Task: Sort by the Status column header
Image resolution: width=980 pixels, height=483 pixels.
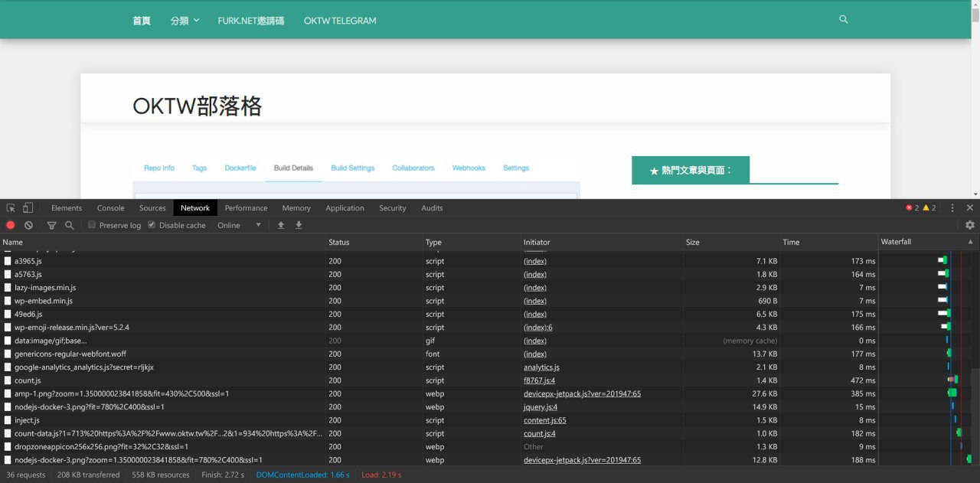Action: click(374, 242)
